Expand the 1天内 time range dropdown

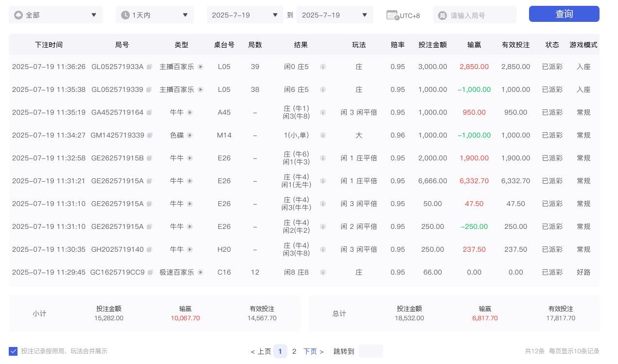[x=155, y=15]
